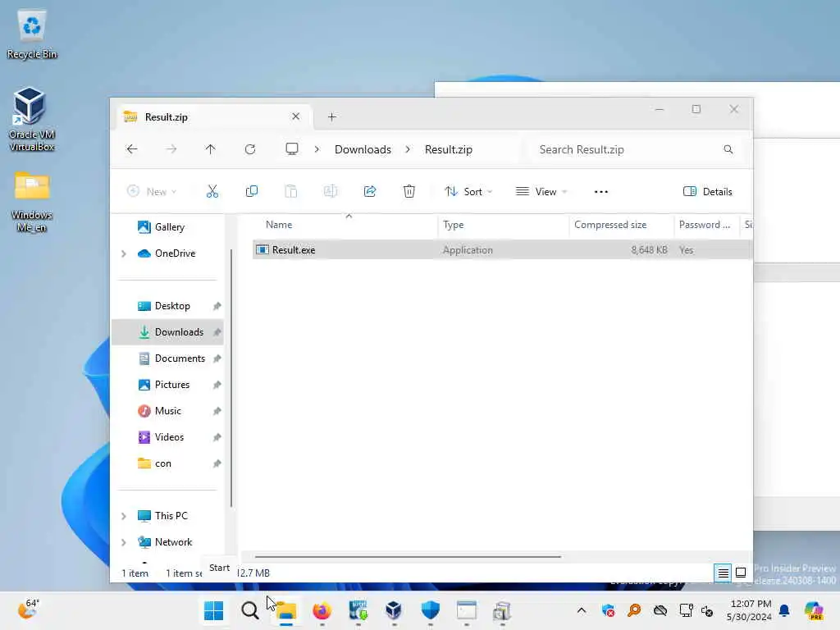Viewport: 840px width, 630px height.
Task: Open taskbar Search magnifier
Action: click(x=249, y=610)
